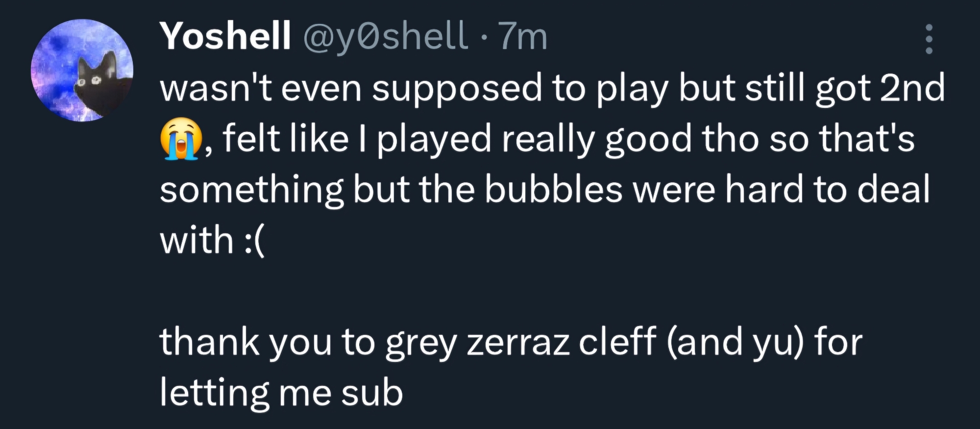The width and height of the screenshot is (980, 429).
Task: Open the tweet via the 7m timestamp
Action: pyautogui.click(x=523, y=36)
